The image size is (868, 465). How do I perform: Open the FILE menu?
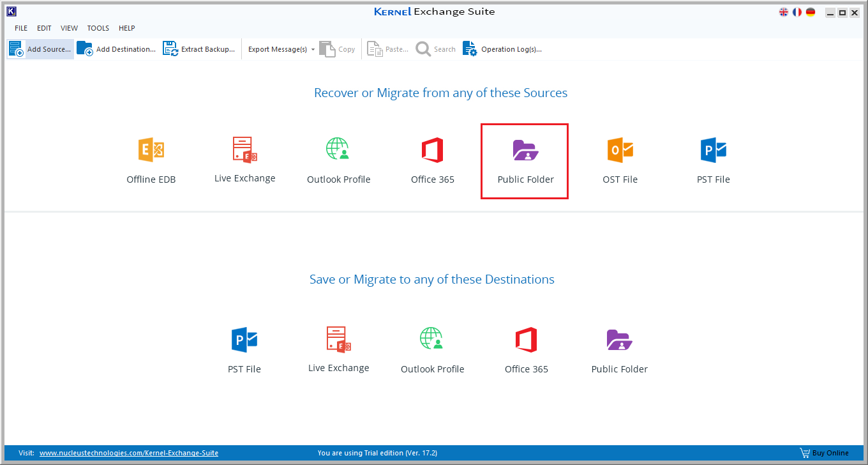21,28
